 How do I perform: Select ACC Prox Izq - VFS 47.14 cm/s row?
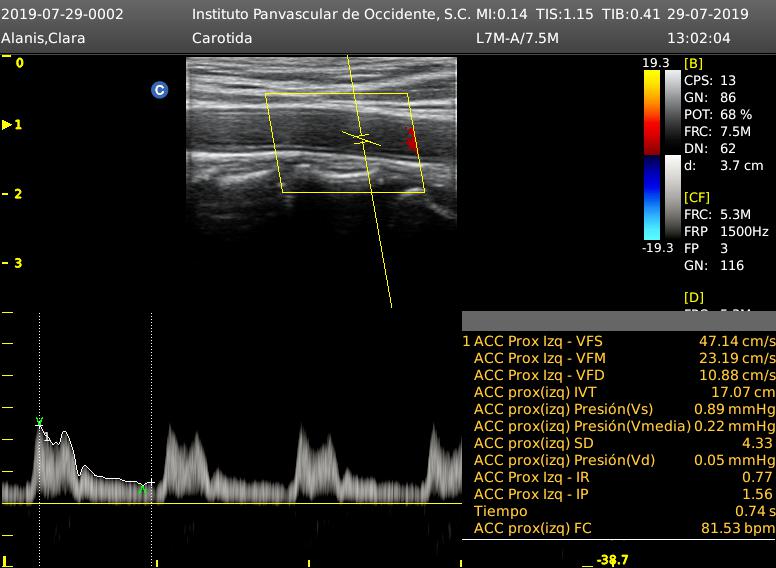point(619,341)
